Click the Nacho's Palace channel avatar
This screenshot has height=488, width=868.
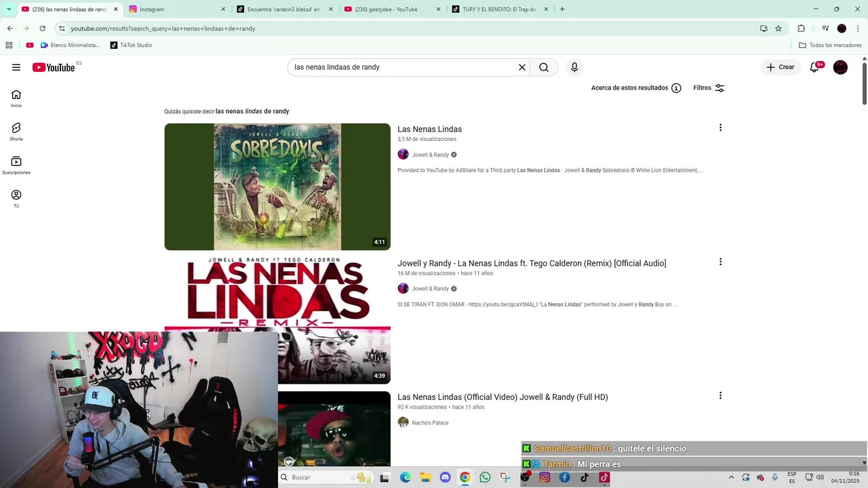(x=403, y=422)
